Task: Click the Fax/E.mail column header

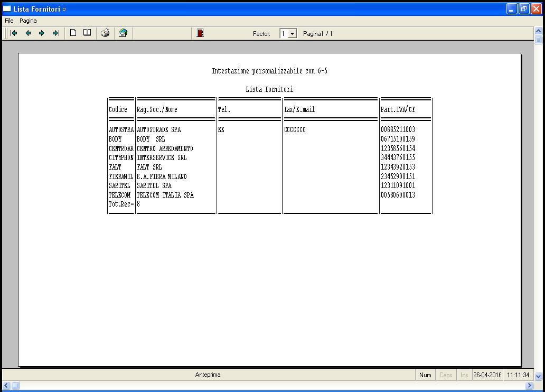Action: [x=299, y=109]
